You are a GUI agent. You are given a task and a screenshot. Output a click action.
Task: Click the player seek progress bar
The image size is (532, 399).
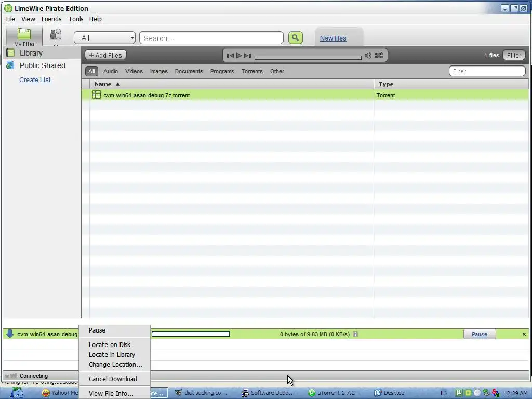coord(308,57)
